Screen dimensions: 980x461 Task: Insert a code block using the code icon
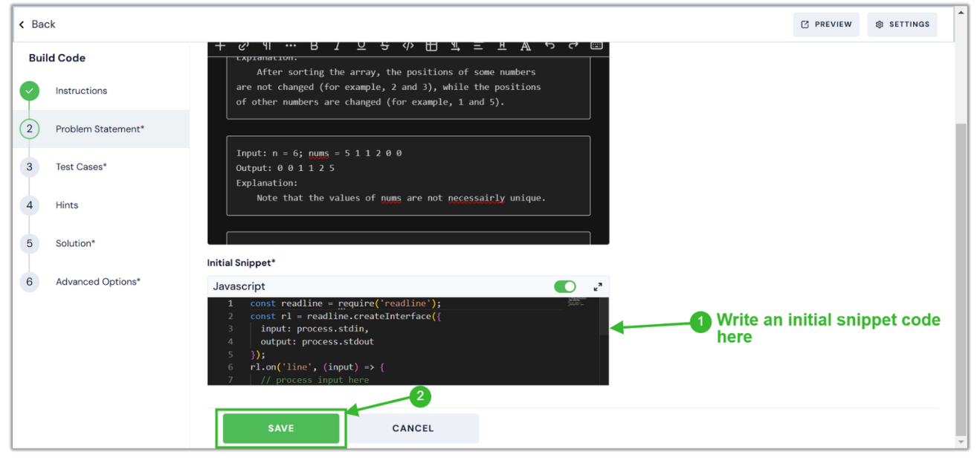(407, 45)
